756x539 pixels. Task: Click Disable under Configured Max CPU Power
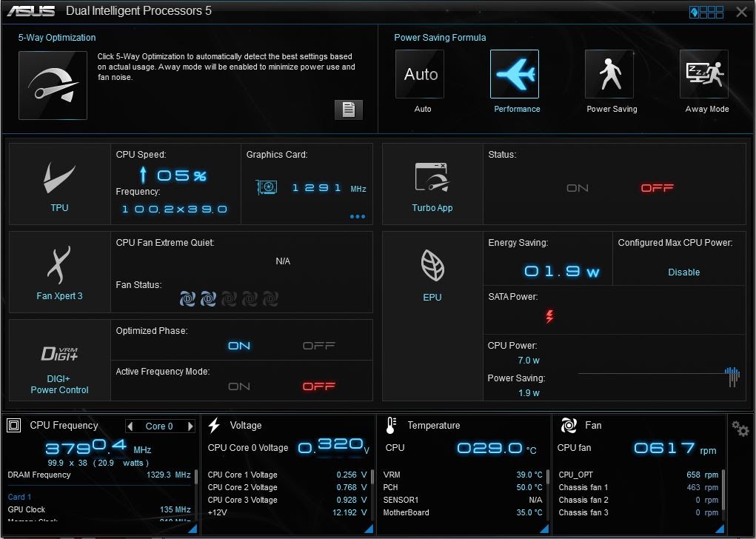point(683,272)
